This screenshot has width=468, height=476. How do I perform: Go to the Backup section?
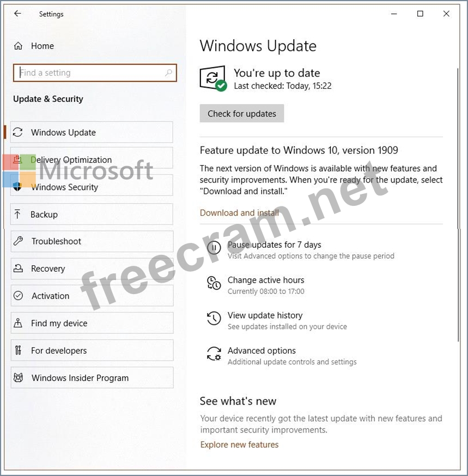[92, 215]
